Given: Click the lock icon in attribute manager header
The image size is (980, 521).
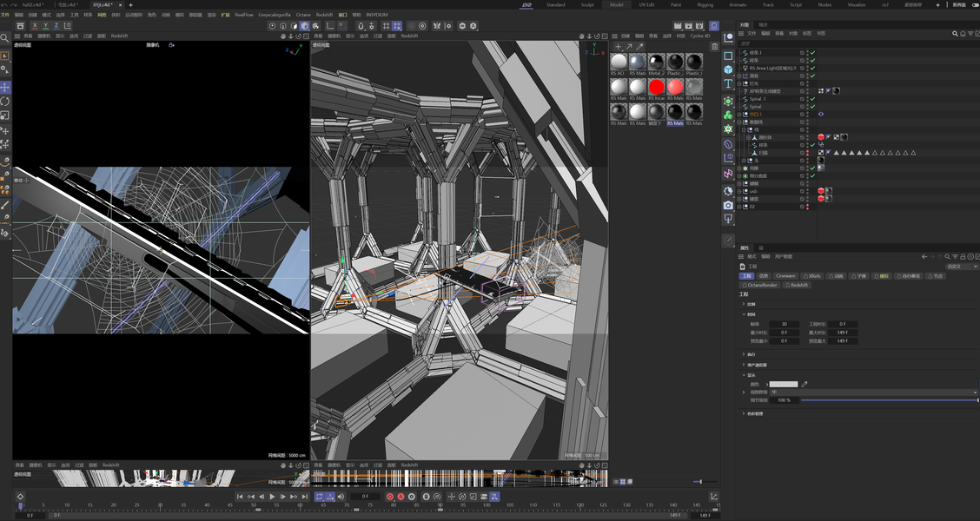Looking at the screenshot, I should click(963, 256).
